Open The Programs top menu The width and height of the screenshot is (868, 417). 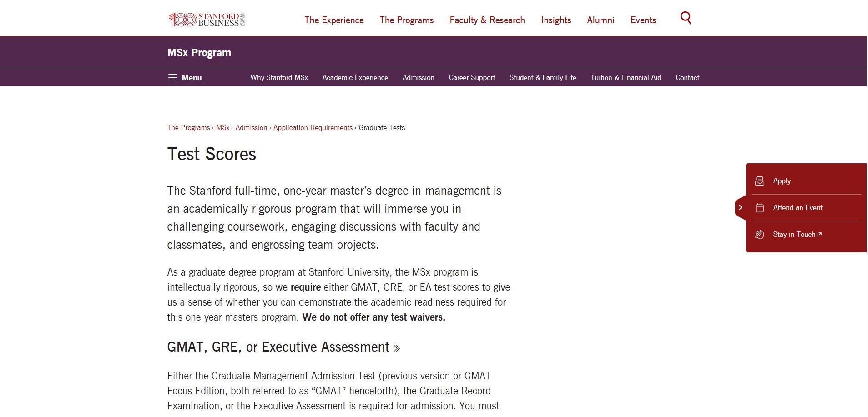(x=407, y=20)
